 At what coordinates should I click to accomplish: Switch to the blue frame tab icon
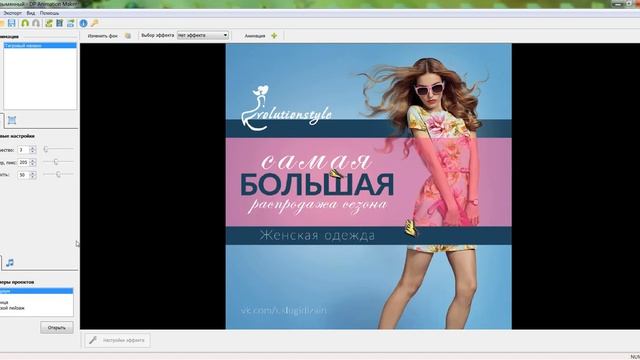(12, 120)
